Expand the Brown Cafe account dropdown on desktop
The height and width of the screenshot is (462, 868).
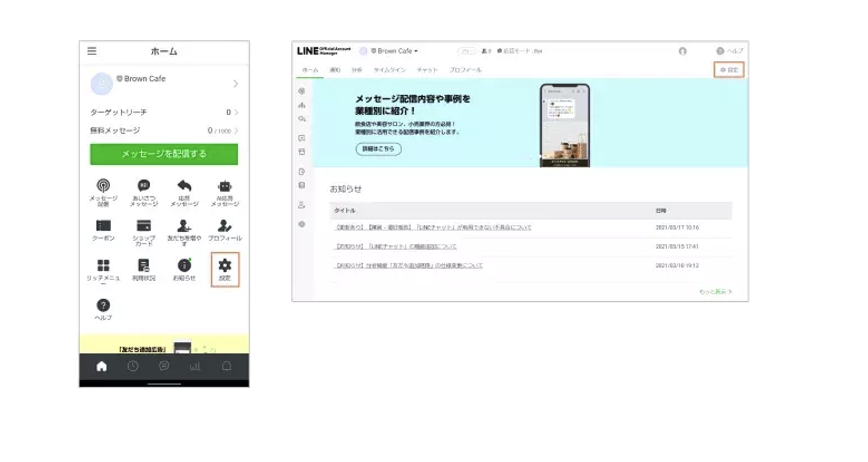(394, 51)
